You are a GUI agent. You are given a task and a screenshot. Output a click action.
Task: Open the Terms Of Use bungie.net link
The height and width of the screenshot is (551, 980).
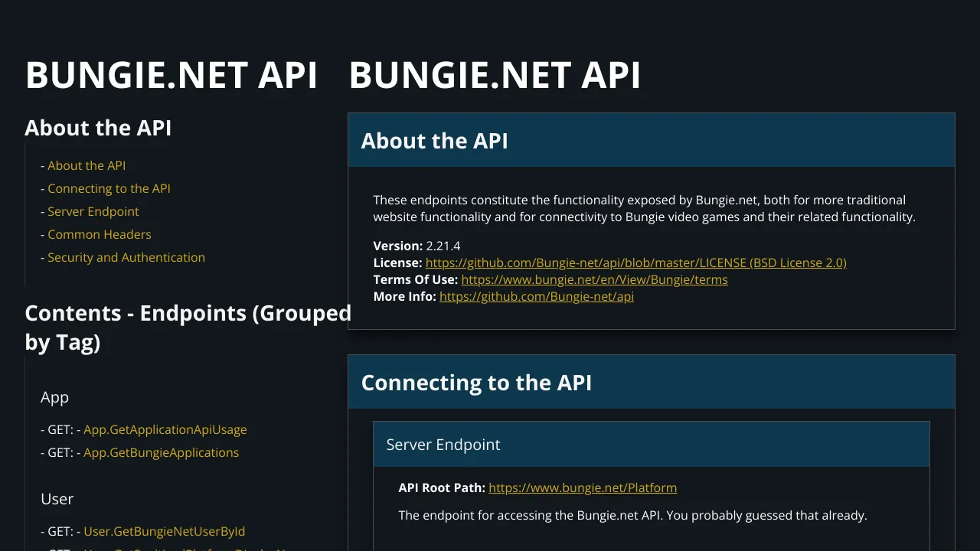pyautogui.click(x=594, y=279)
